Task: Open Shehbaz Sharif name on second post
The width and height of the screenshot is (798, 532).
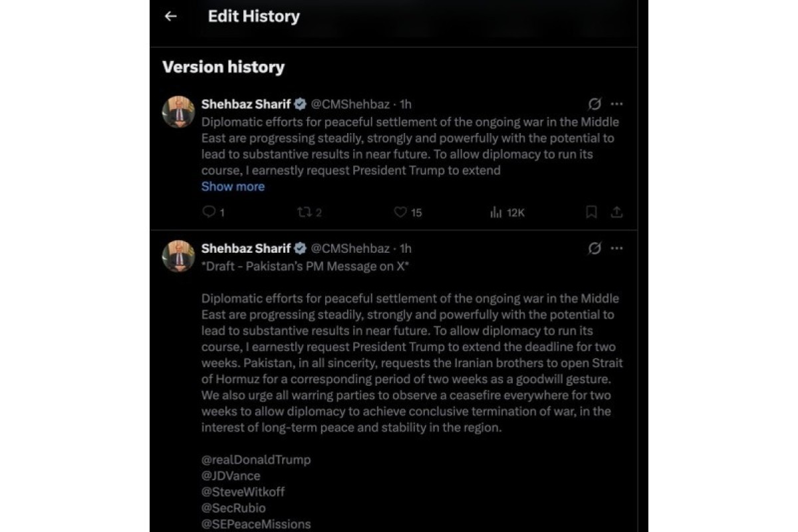Action: (246, 248)
